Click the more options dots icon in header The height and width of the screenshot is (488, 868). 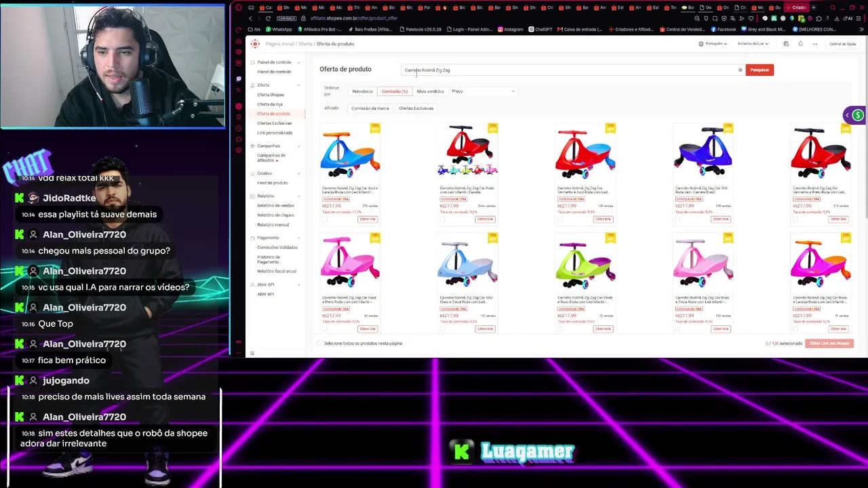click(814, 43)
